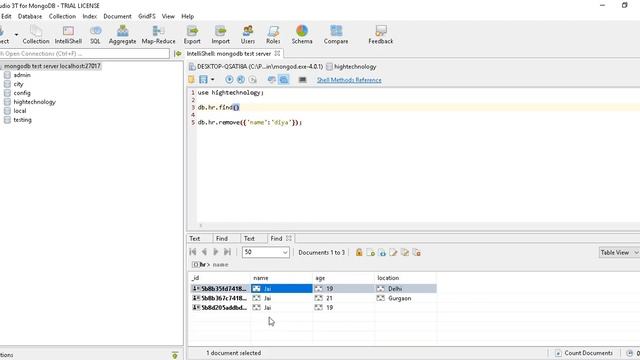Click the dark terminal editor icon
The height and width of the screenshot is (360, 640).
302,80
